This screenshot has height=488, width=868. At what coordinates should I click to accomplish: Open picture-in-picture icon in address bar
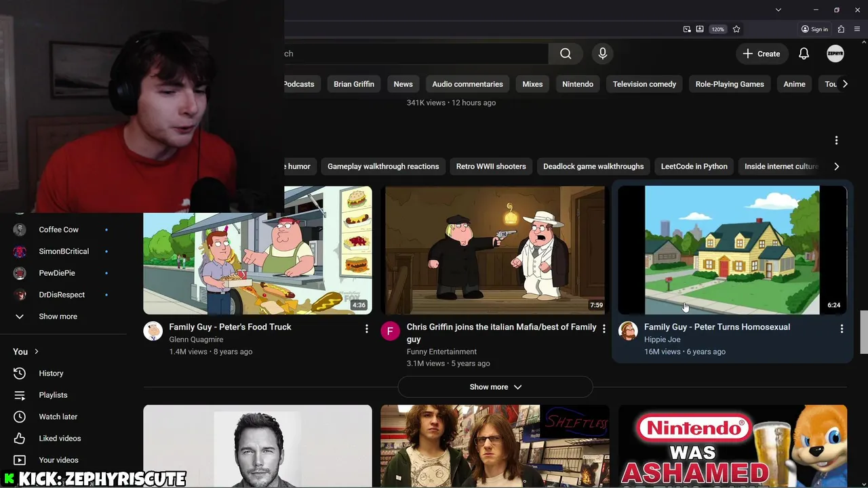point(687,29)
